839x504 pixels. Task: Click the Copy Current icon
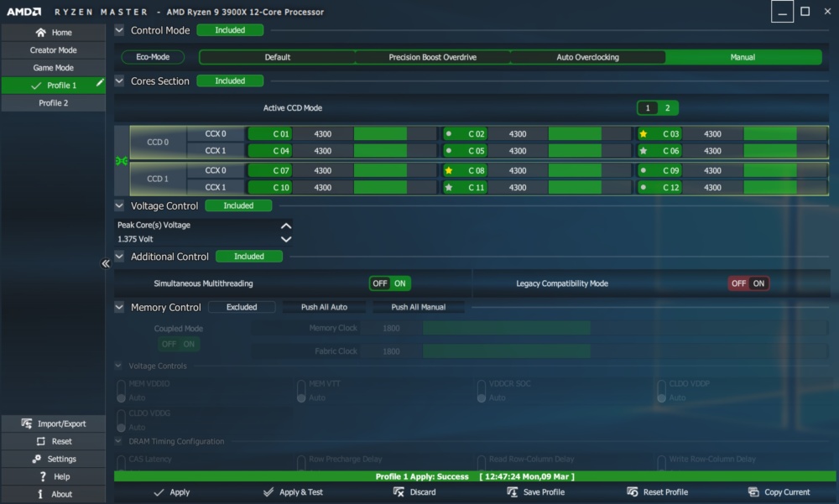coord(753,491)
